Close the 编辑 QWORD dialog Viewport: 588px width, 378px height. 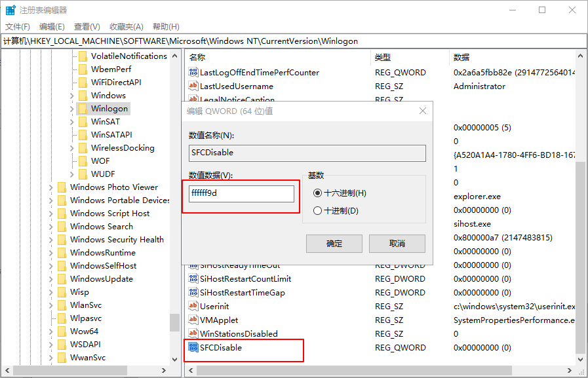(423, 111)
